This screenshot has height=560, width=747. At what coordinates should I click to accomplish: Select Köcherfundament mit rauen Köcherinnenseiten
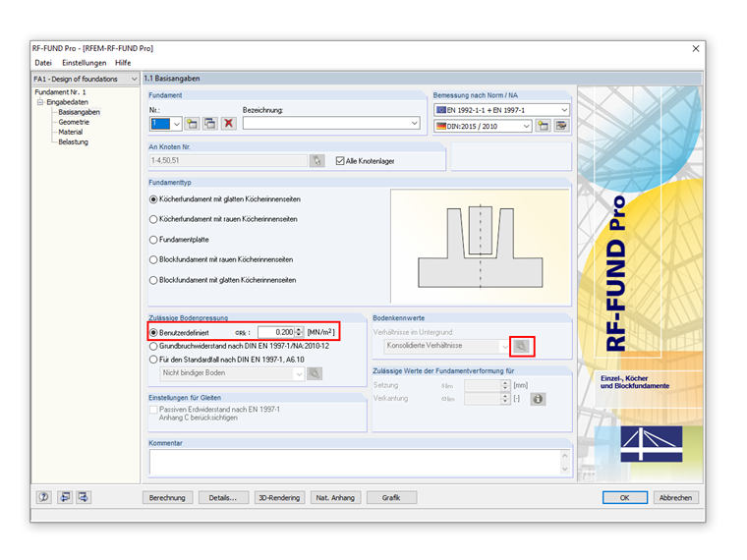tap(153, 219)
